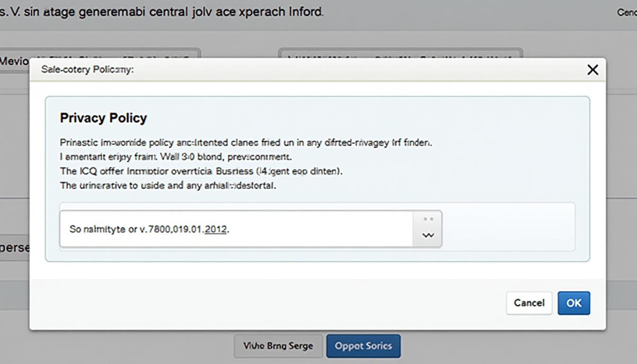Image resolution: width=637 pixels, height=364 pixels.
Task: Activate the dots indicator in the version box
Action: click(428, 218)
